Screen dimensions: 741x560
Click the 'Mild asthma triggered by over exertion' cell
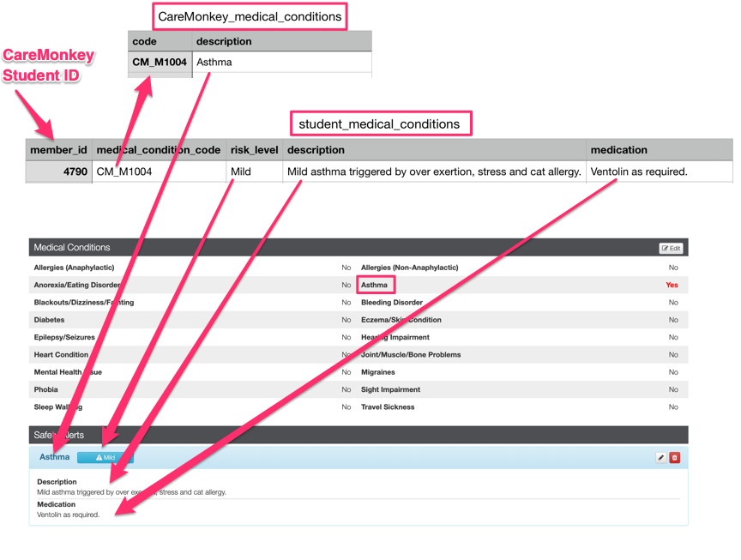[434, 172]
